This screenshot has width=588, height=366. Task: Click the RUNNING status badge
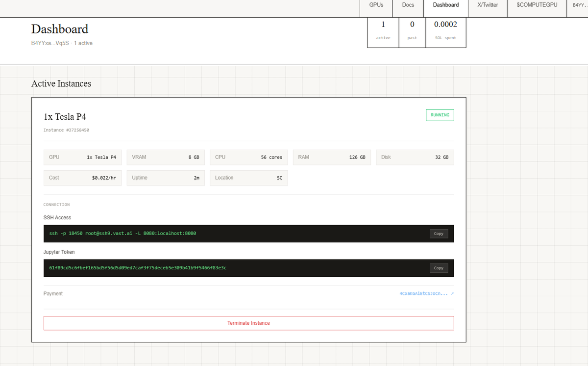[x=440, y=115]
